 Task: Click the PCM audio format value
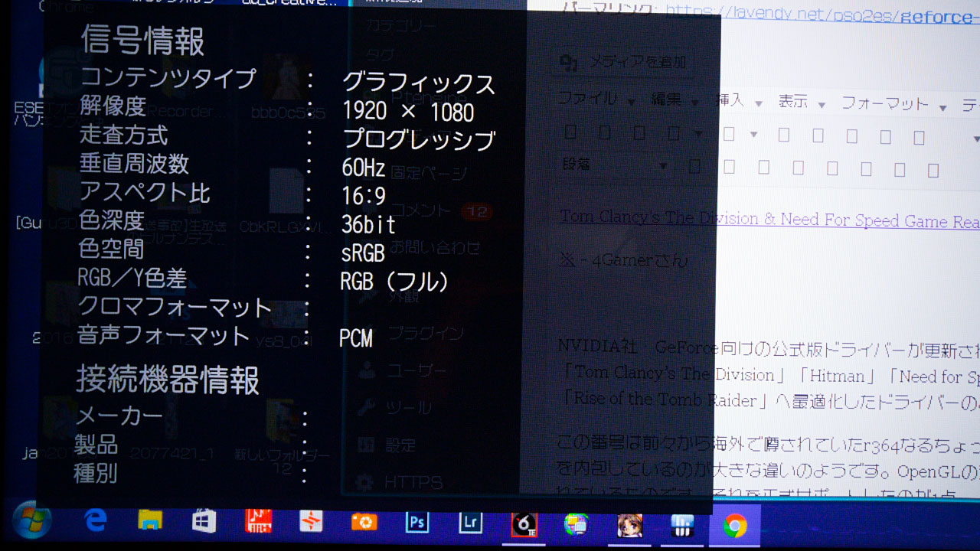pyautogui.click(x=356, y=338)
